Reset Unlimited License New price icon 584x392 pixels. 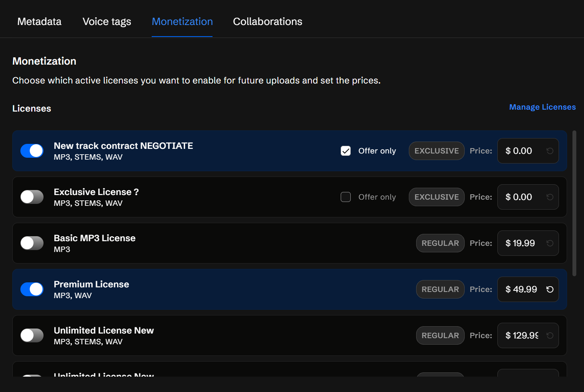point(550,335)
